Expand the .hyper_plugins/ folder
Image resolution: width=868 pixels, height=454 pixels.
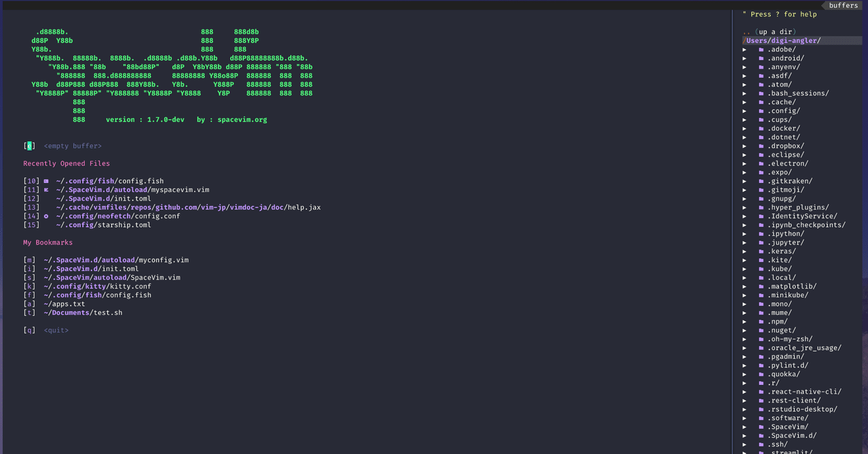click(x=745, y=207)
